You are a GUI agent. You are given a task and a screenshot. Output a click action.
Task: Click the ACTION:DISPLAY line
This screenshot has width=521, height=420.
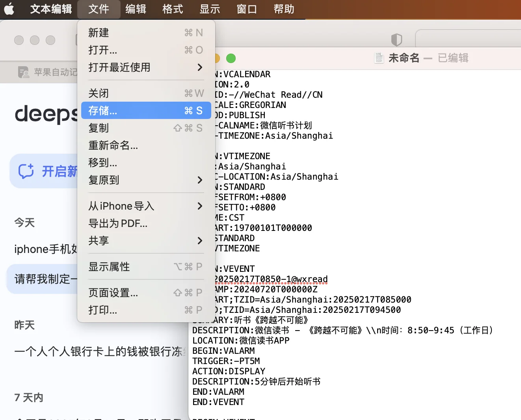point(229,371)
